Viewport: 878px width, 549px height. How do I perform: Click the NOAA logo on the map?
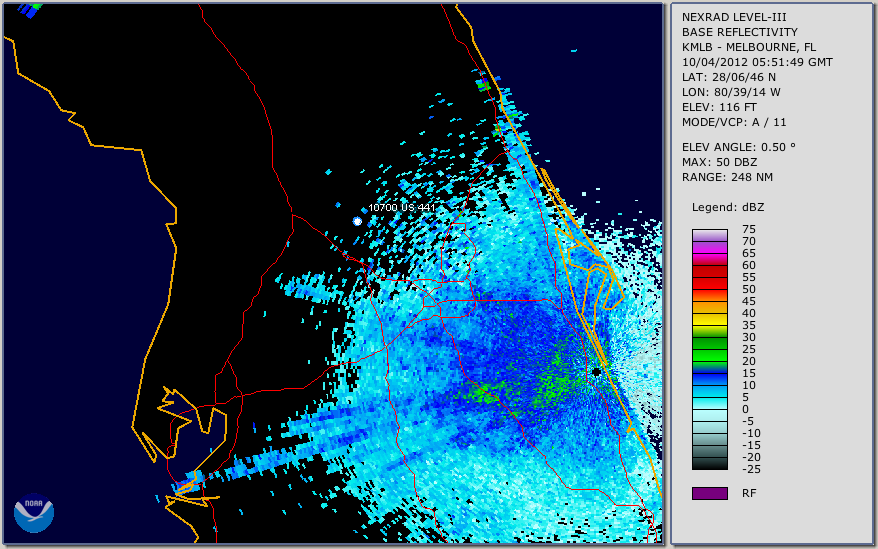[x=34, y=513]
